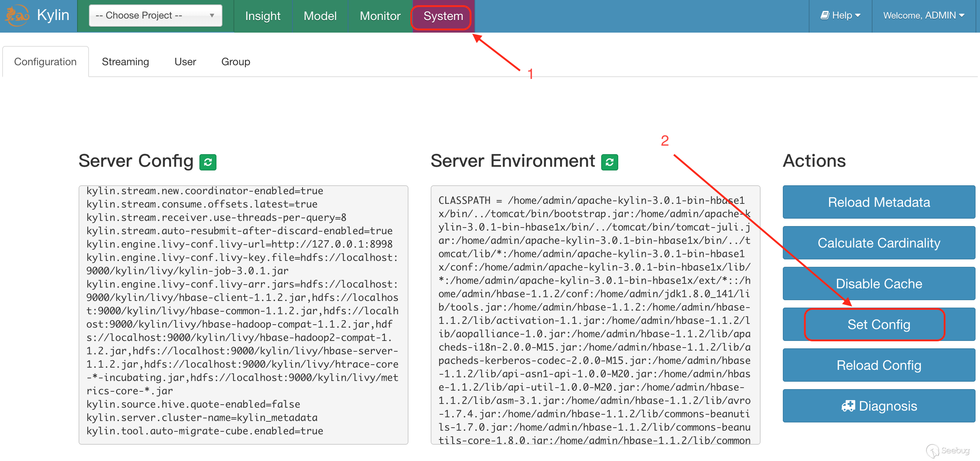Refresh the Server Config section
Viewport: 980px width, 461px height.
208,162
